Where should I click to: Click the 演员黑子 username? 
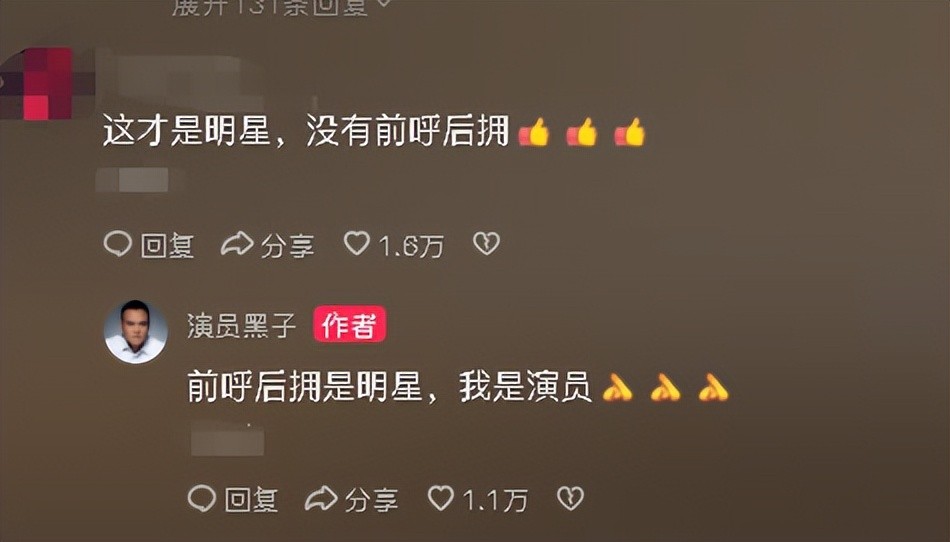click(x=242, y=326)
